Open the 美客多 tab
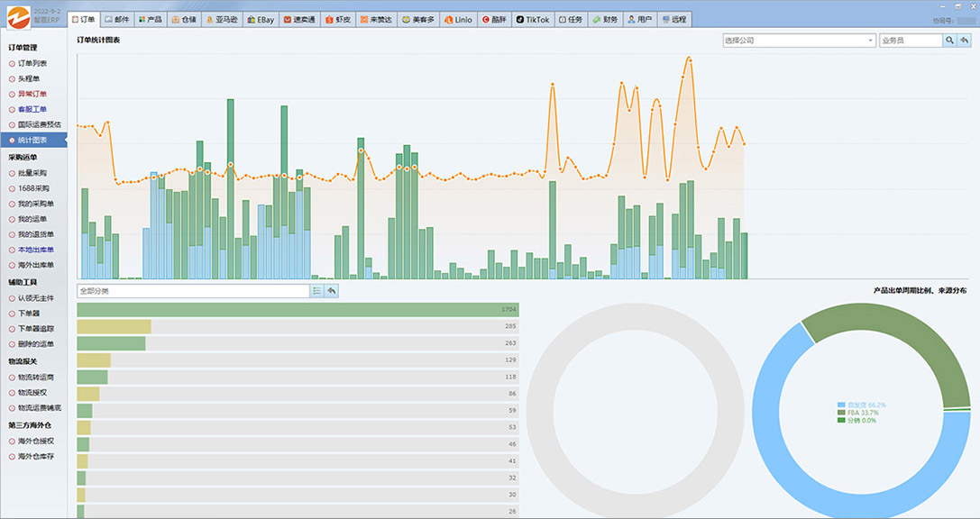 (x=418, y=20)
